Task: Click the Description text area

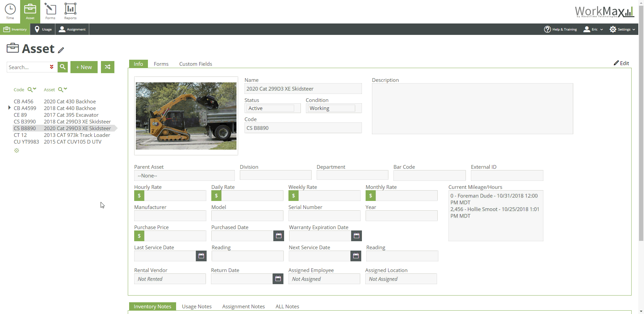Action: 472,109
